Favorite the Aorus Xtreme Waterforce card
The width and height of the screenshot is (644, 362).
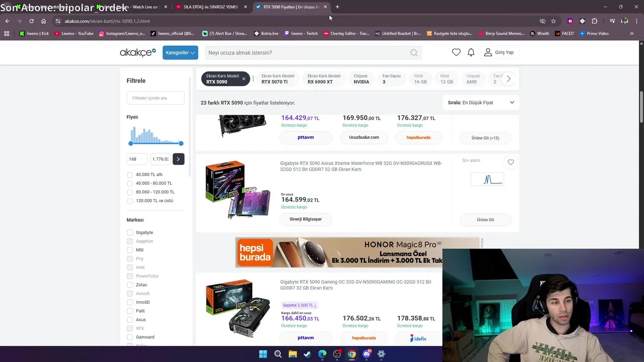click(x=511, y=162)
